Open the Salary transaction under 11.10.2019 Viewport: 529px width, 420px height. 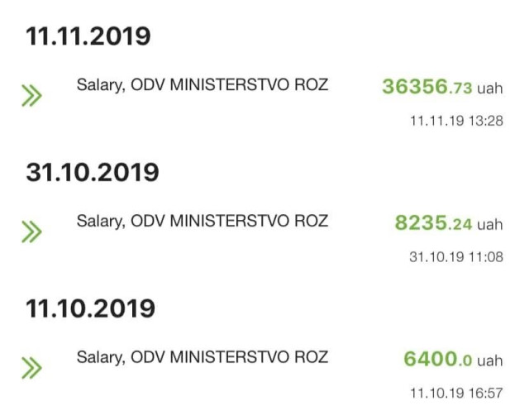(202, 358)
